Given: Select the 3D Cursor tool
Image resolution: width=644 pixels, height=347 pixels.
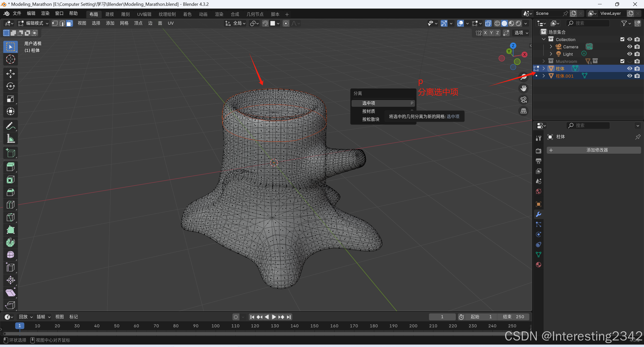Looking at the screenshot, I should 10,59.
